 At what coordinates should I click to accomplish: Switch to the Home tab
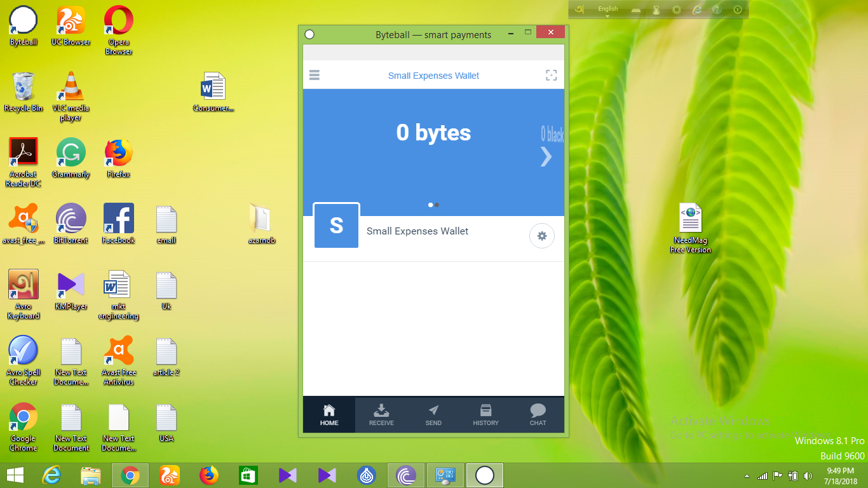(329, 416)
